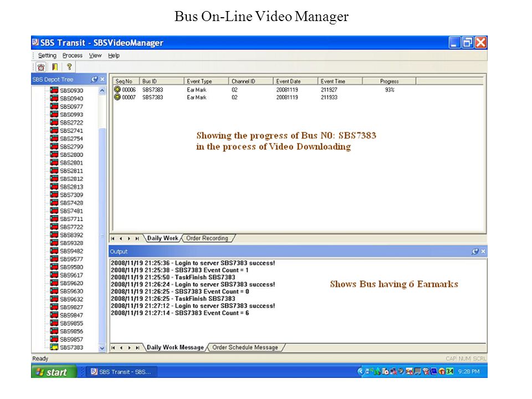Select bus SBS7722 in depot tree
This screenshot has height=399, width=532.
[71, 227]
